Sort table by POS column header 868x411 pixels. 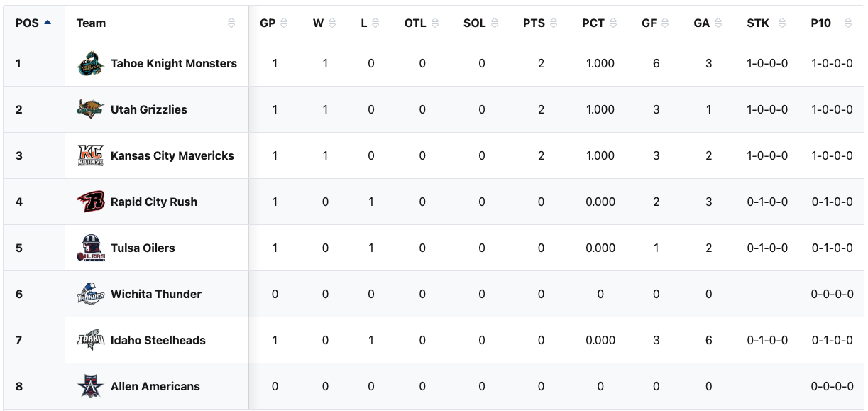coord(33,23)
